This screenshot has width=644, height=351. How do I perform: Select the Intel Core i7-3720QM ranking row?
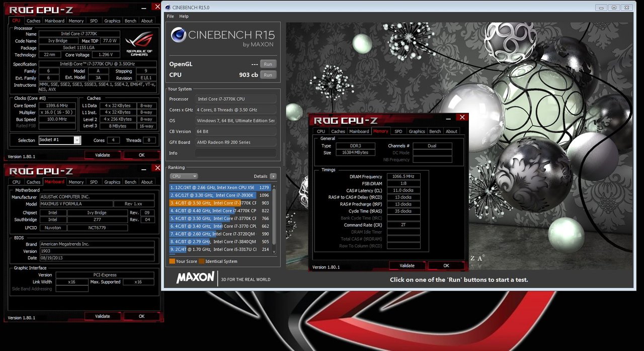(220, 234)
